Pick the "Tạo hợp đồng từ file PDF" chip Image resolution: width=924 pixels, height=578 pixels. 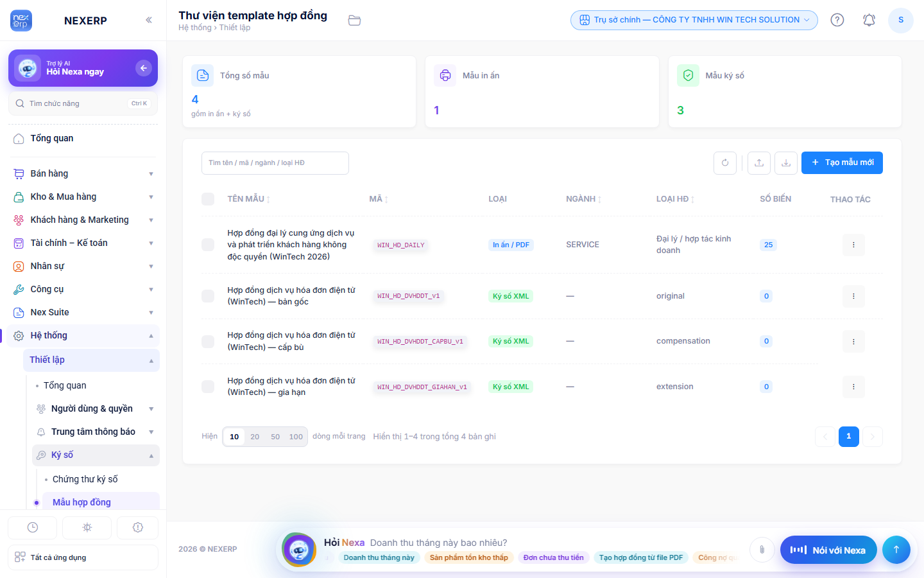coord(641,557)
